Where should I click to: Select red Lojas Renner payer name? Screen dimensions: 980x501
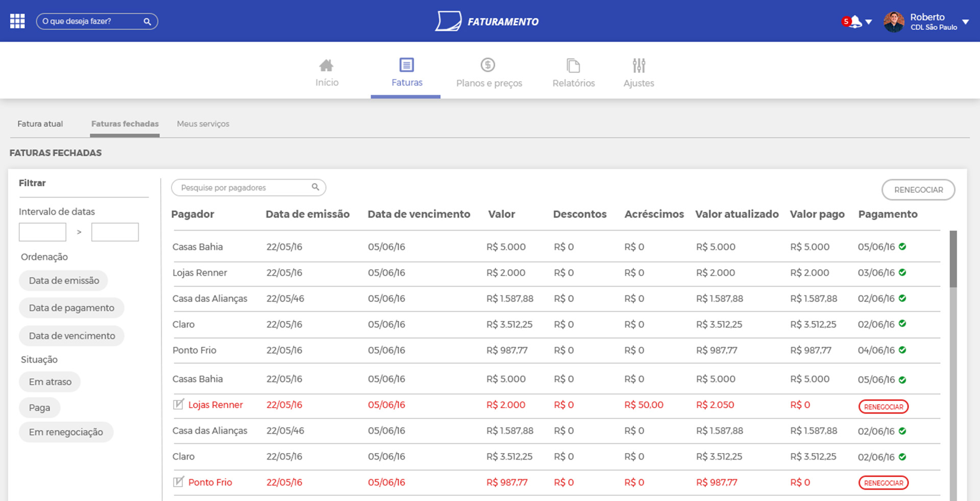point(215,405)
